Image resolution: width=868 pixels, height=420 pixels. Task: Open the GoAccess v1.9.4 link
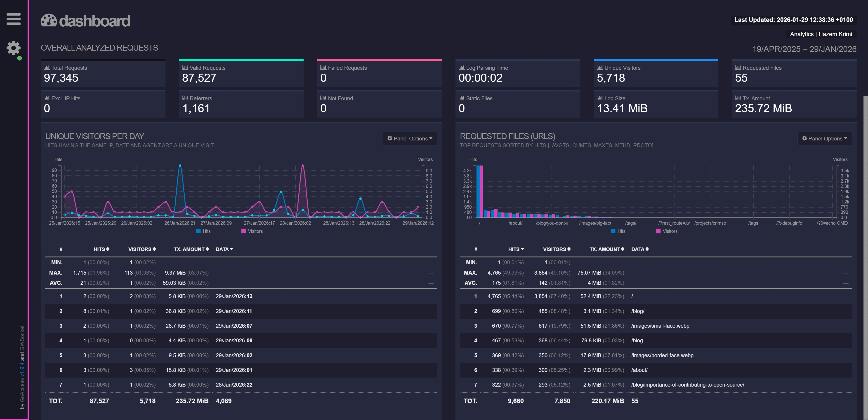click(22, 382)
